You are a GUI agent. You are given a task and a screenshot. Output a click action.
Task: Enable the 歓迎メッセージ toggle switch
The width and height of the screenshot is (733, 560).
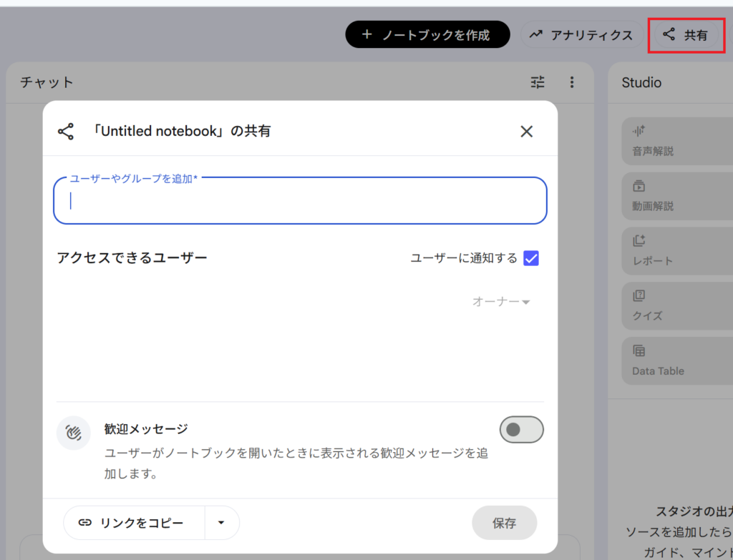pyautogui.click(x=521, y=430)
